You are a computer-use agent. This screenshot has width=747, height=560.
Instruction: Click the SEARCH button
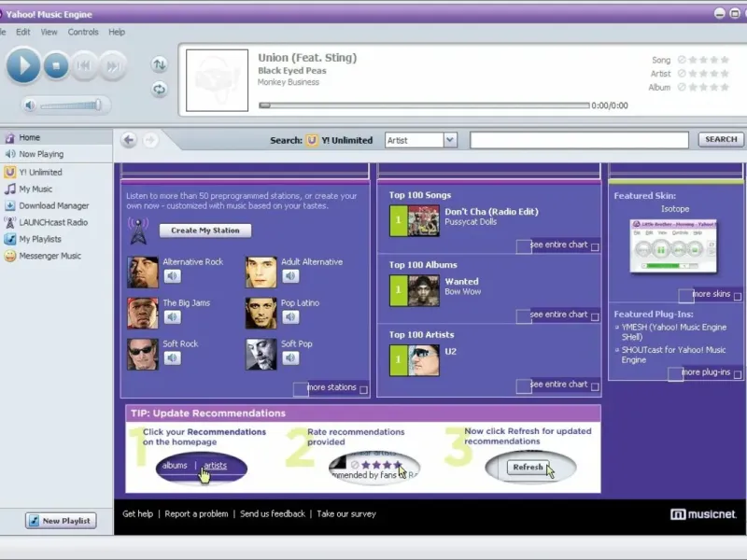click(x=721, y=139)
